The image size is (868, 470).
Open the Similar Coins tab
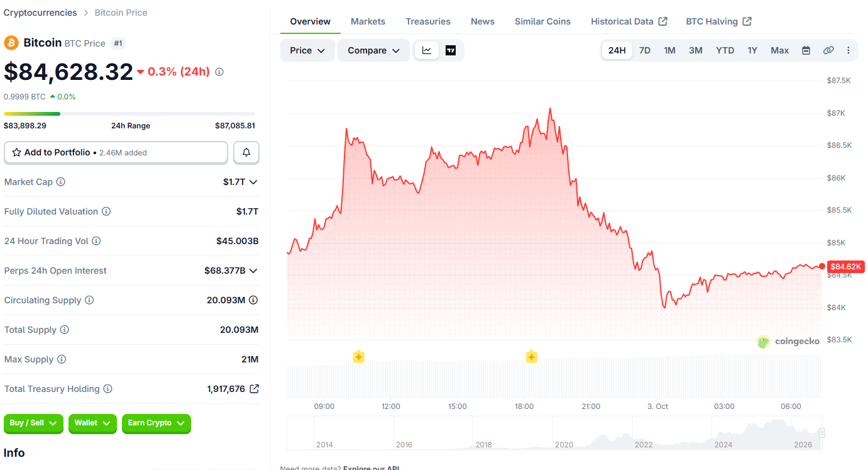542,21
